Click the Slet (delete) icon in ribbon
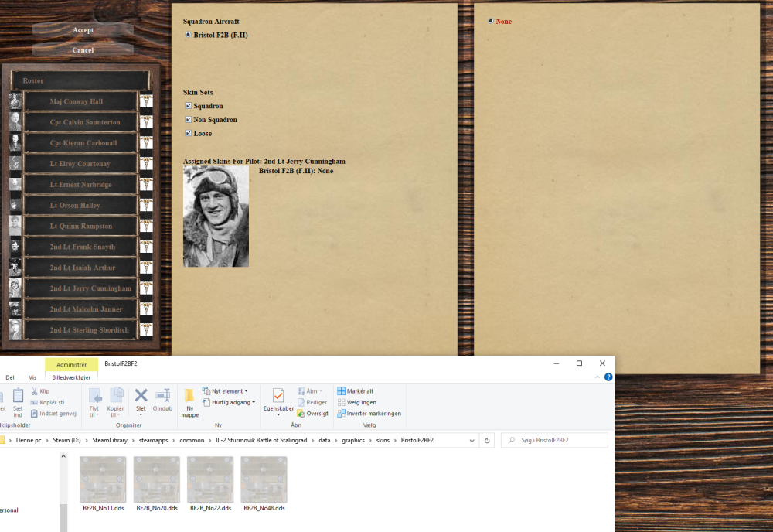 coord(141,396)
